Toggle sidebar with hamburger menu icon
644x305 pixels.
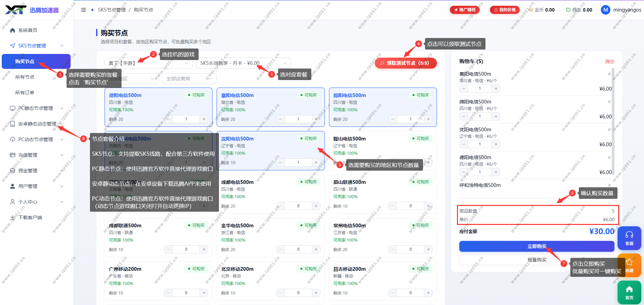pyautogui.click(x=84, y=10)
